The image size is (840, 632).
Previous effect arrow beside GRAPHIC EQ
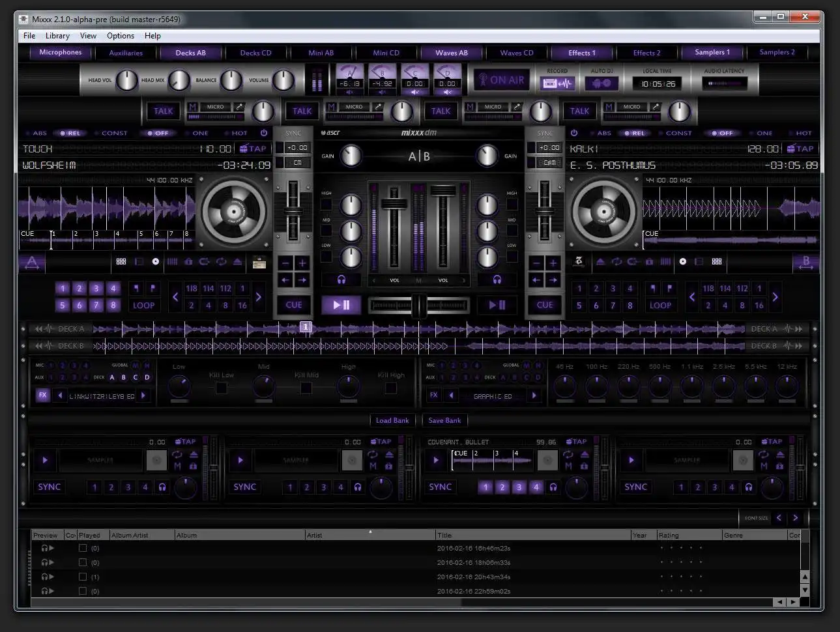coord(451,395)
